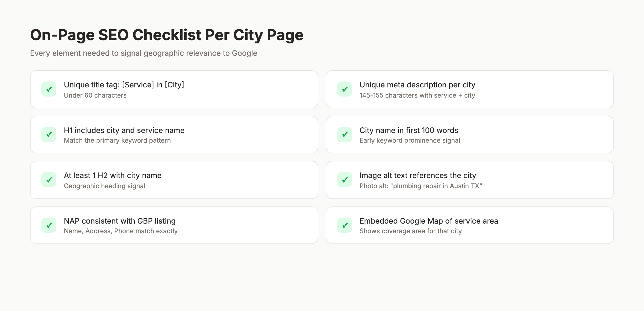Click the subtitle about geographic relevance to Google
This screenshot has width=644, height=311.
point(143,53)
